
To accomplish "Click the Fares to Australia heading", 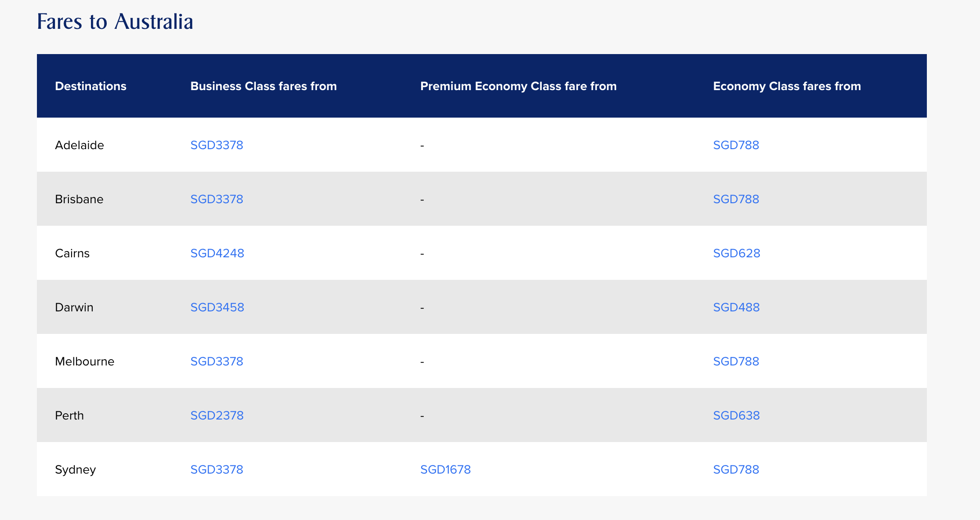I will tap(115, 22).
